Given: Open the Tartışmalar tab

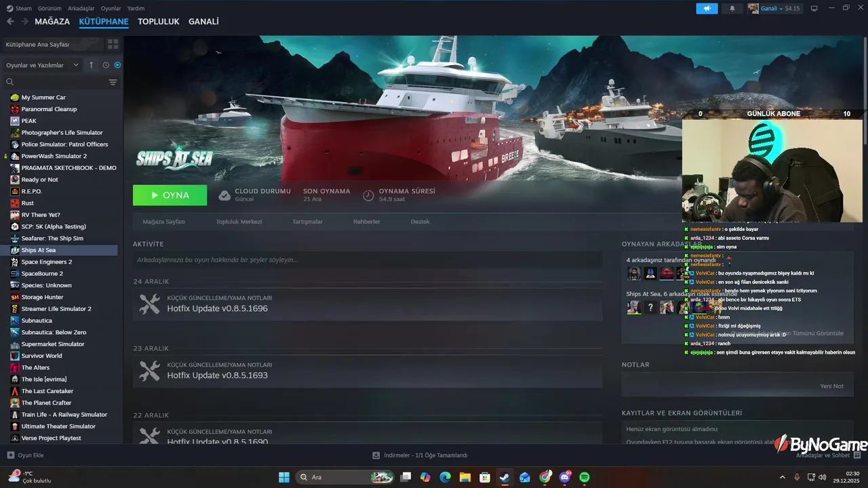Looking at the screenshot, I should pos(307,222).
